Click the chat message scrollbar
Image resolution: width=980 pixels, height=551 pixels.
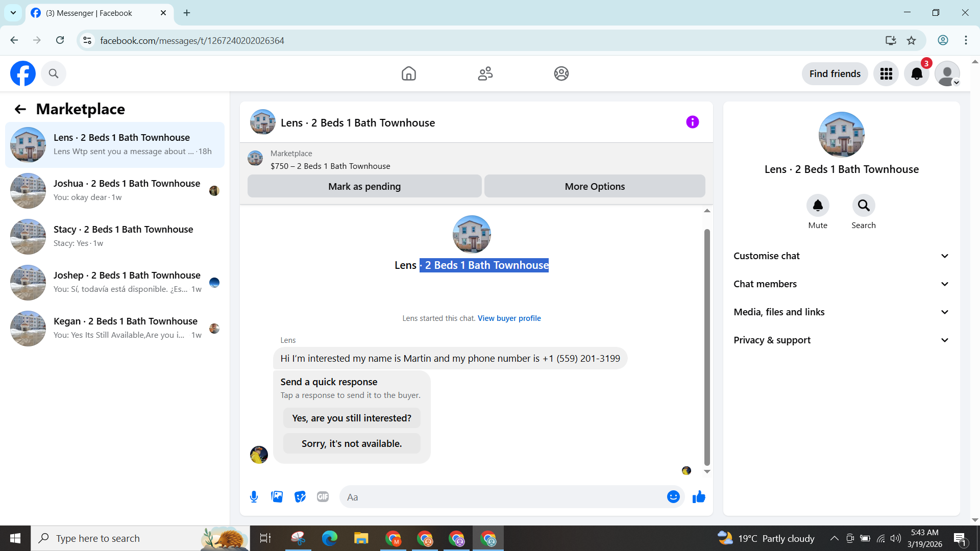coord(707,347)
